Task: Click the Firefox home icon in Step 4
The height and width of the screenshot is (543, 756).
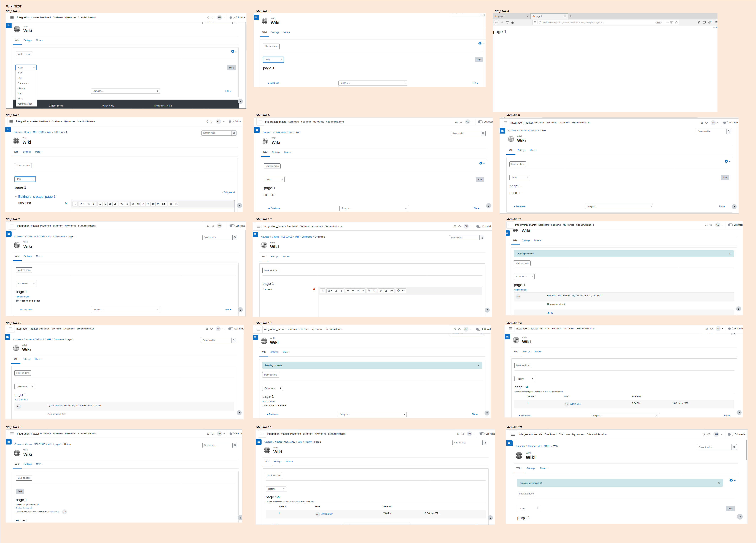Action: pos(512,22)
